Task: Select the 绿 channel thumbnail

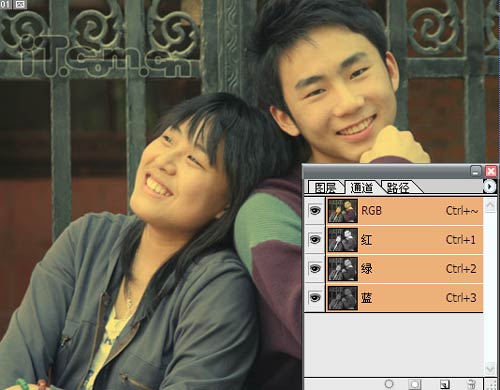Action: 343,269
